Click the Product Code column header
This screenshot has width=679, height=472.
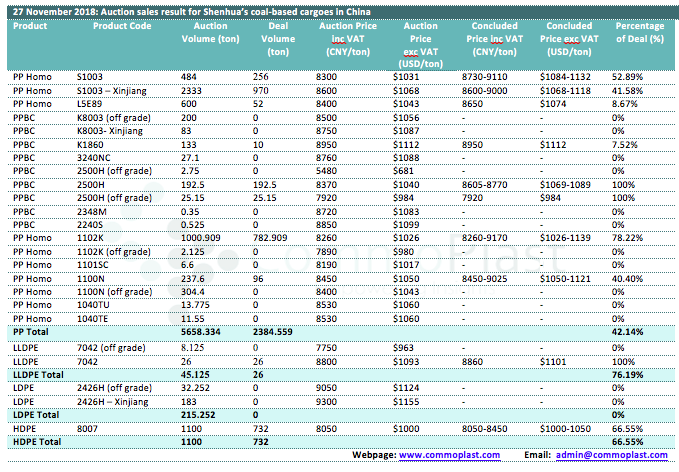coord(121,24)
